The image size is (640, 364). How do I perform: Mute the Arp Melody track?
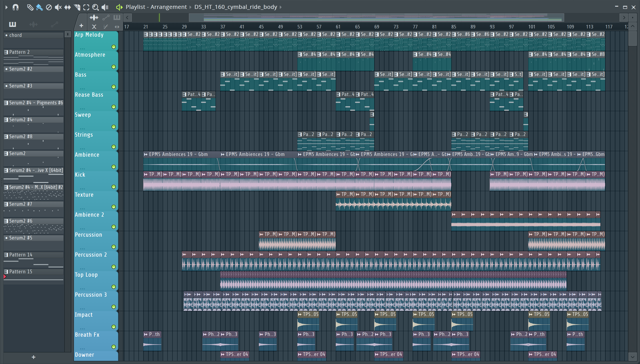pyautogui.click(x=114, y=47)
